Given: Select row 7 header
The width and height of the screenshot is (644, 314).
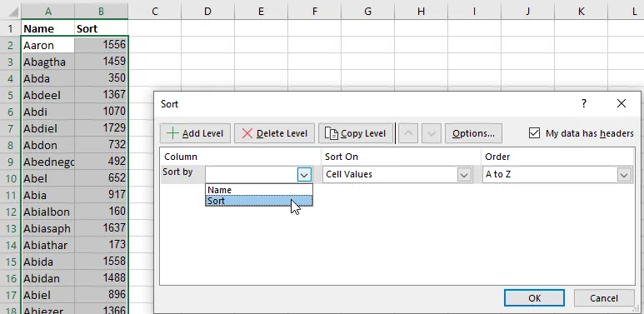Looking at the screenshot, I should tap(10, 128).
